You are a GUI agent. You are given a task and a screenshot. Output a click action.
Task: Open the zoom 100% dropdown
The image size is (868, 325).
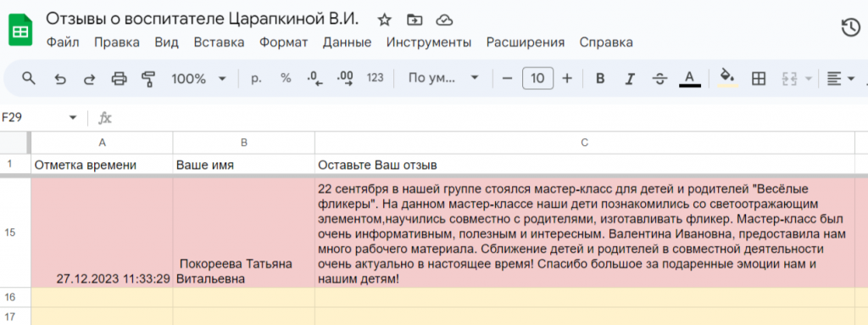coord(198,79)
